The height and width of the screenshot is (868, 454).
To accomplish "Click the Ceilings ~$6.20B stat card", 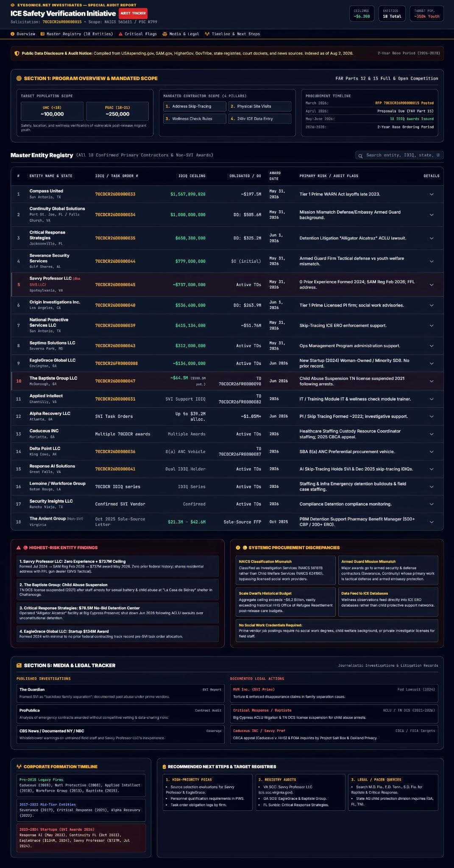I will click(x=362, y=14).
